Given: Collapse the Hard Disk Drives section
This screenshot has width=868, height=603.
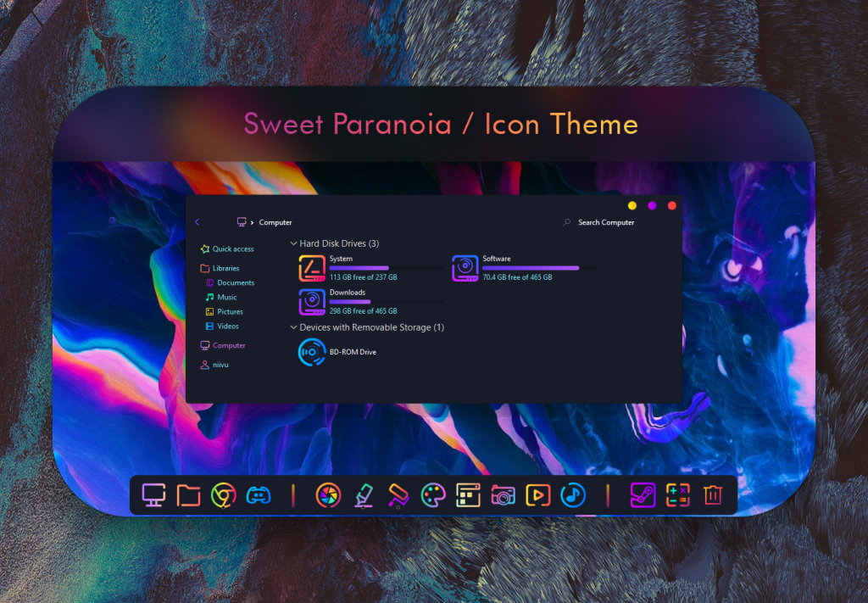Looking at the screenshot, I should pyautogui.click(x=292, y=243).
